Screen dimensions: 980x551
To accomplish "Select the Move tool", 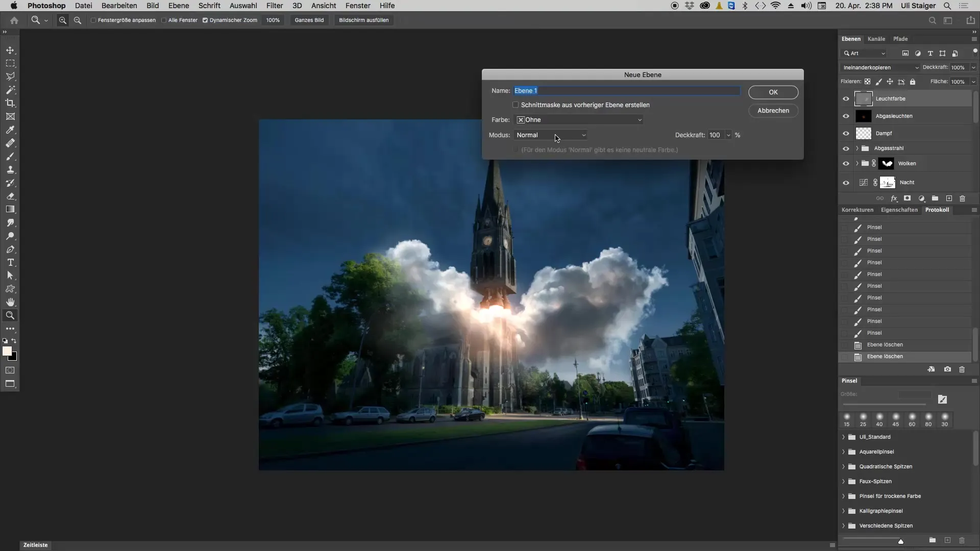I will [x=10, y=51].
